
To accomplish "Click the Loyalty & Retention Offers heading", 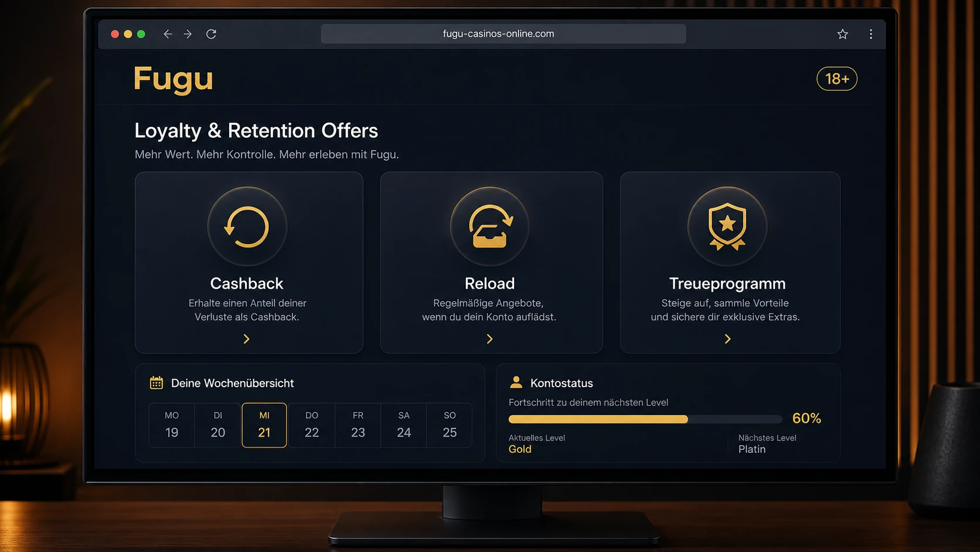I will coord(256,131).
